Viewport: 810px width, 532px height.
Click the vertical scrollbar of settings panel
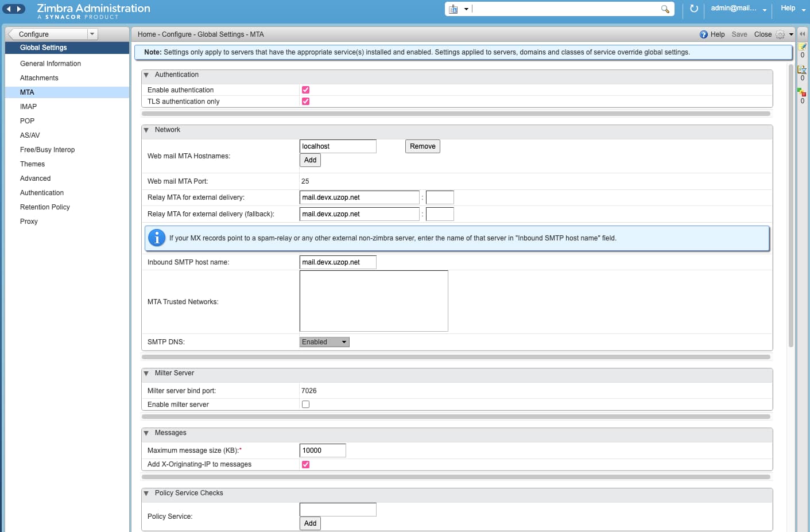(x=791, y=207)
